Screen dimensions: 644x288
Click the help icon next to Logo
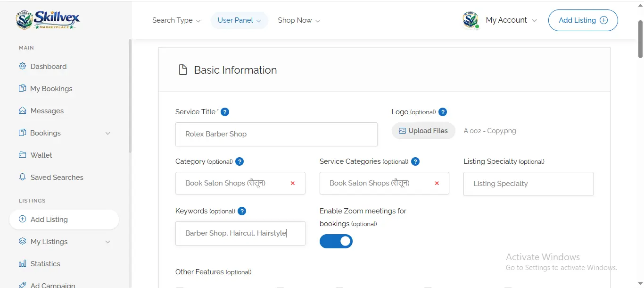tap(443, 112)
